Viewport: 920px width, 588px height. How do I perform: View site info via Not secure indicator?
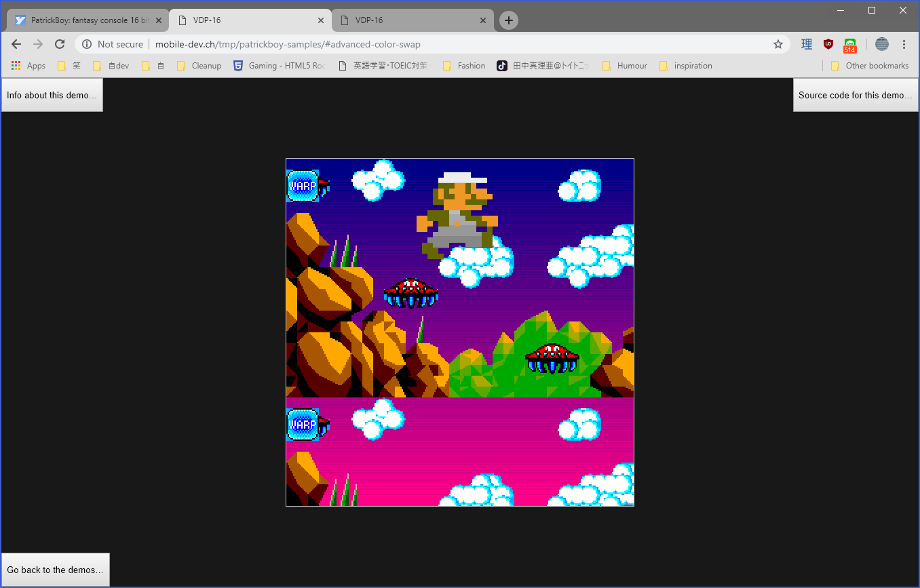tap(113, 44)
